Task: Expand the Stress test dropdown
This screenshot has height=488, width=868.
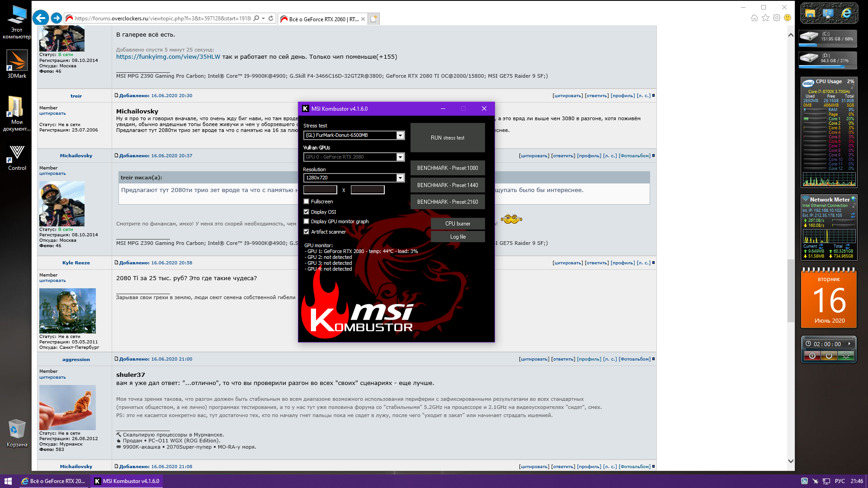Action: point(400,136)
